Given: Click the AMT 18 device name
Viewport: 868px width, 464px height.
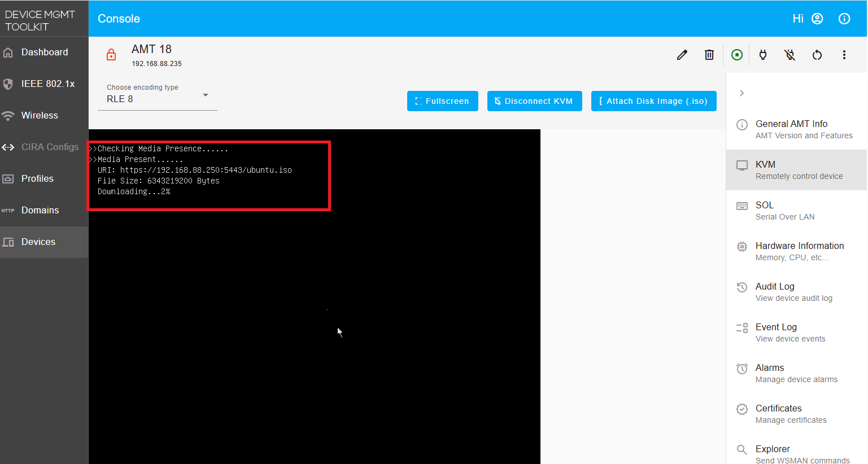Looking at the screenshot, I should [x=151, y=49].
